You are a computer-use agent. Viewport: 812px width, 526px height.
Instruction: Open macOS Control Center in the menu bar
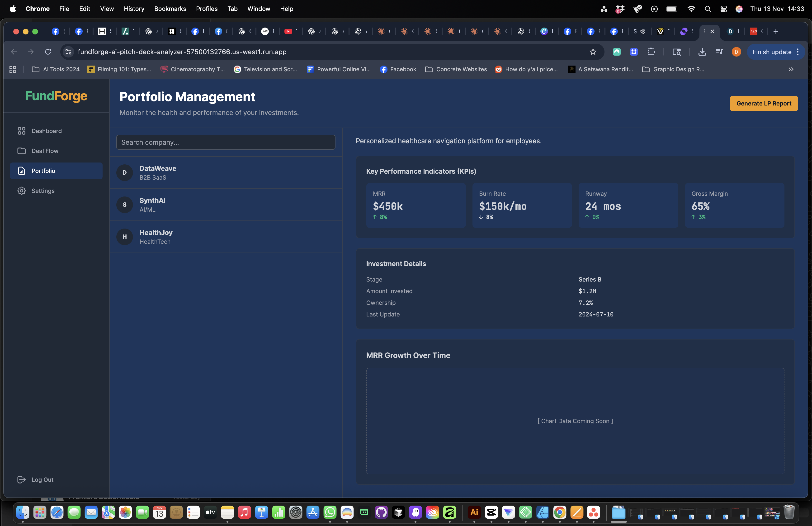pos(723,9)
